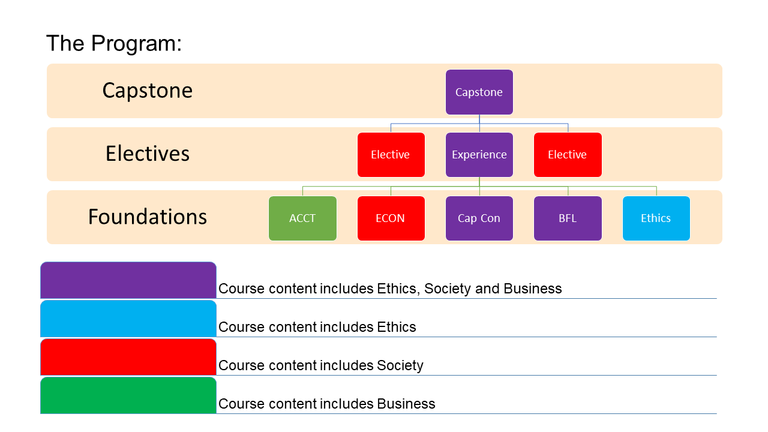Select the Foundations row label text
768x432 pixels.
tap(147, 217)
